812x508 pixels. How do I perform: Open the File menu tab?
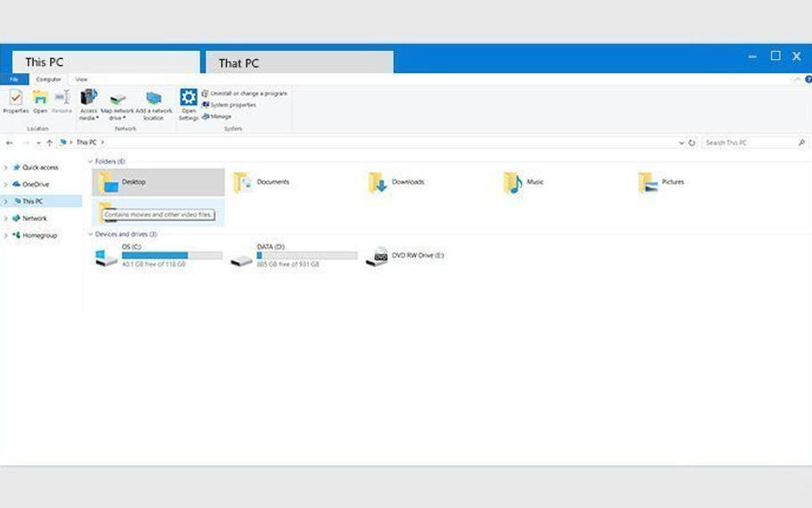click(x=14, y=79)
